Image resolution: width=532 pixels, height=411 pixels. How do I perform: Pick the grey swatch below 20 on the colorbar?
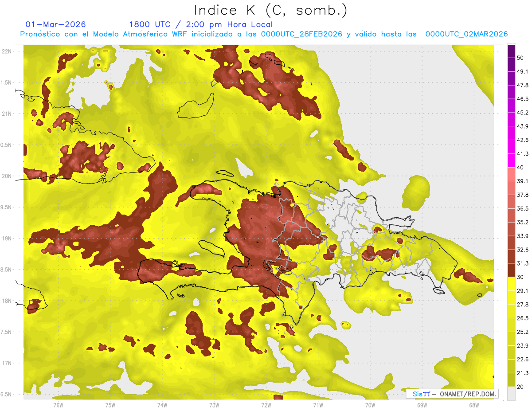tap(511, 393)
